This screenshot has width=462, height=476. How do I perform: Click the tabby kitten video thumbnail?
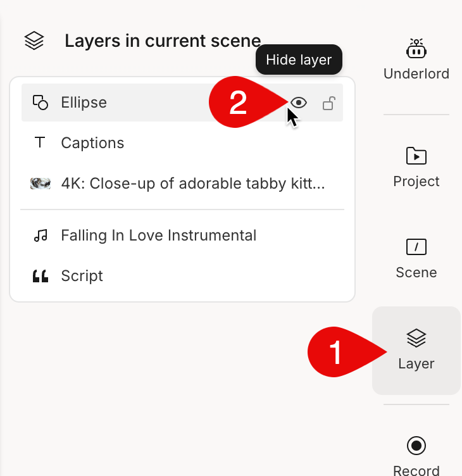point(41,184)
